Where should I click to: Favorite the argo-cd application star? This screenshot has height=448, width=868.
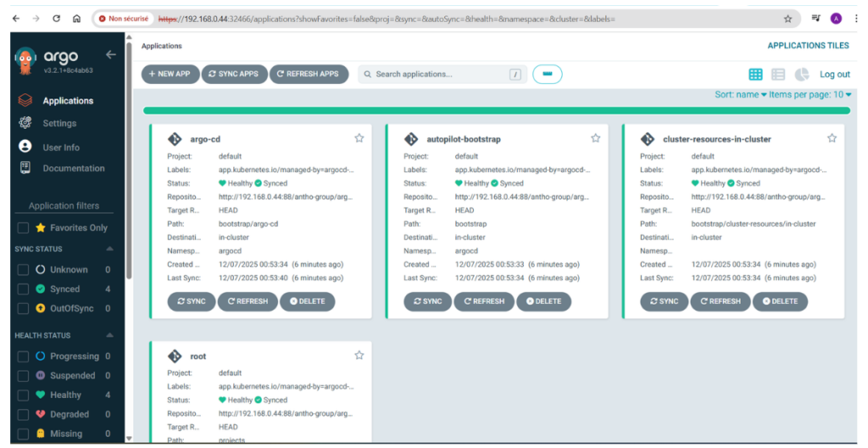359,138
